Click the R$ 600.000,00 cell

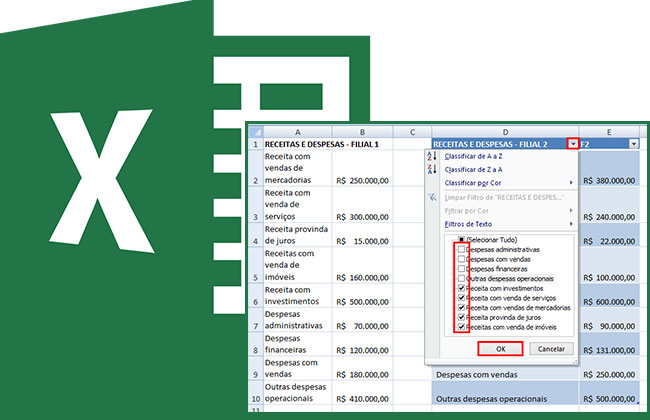click(x=609, y=296)
